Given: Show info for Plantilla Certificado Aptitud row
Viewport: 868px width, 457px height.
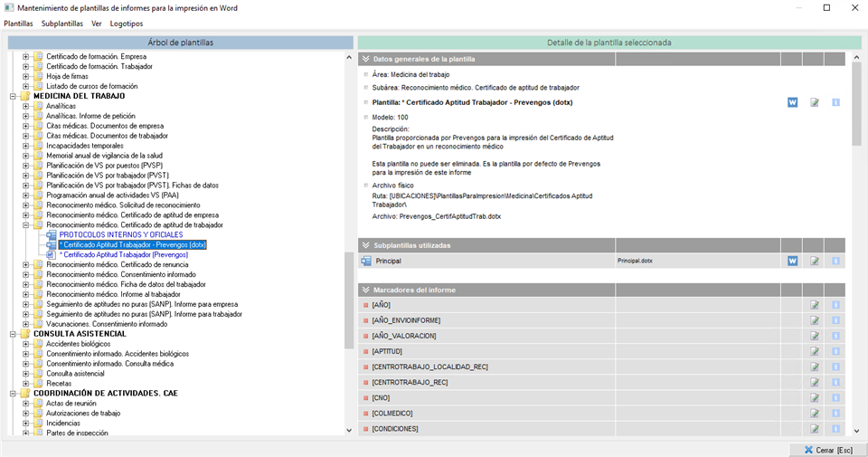Looking at the screenshot, I should 835,102.
